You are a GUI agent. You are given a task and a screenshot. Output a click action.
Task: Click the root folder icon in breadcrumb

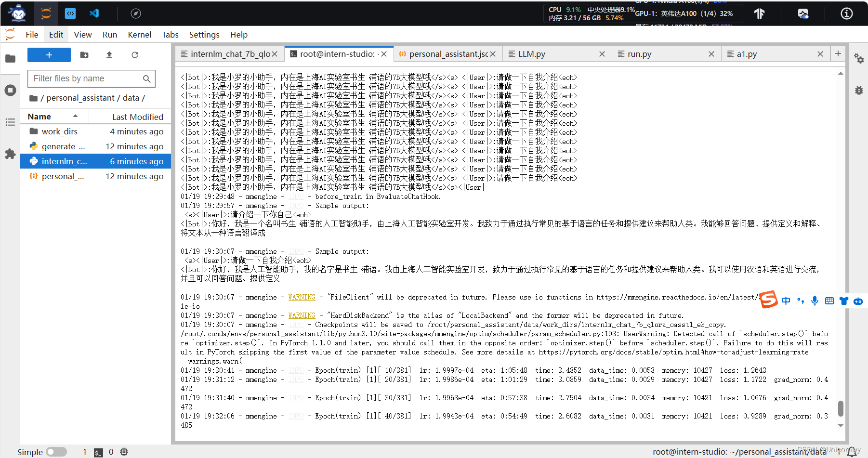[33, 98]
